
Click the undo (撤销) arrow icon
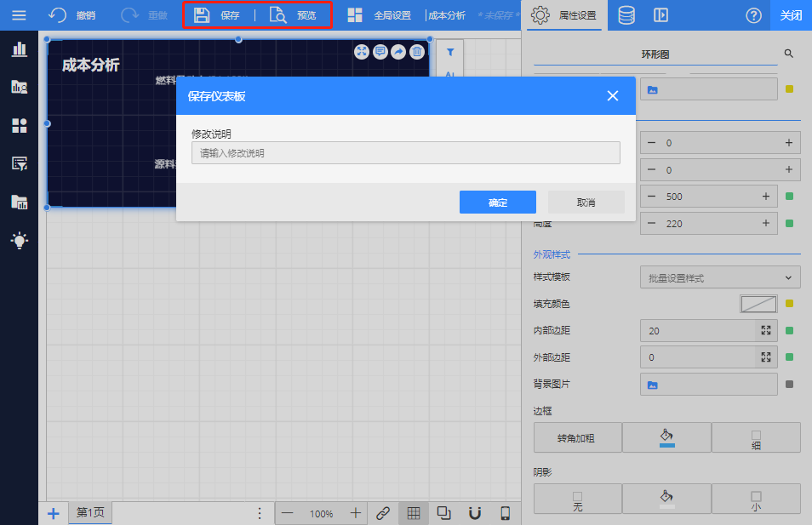[x=58, y=15]
